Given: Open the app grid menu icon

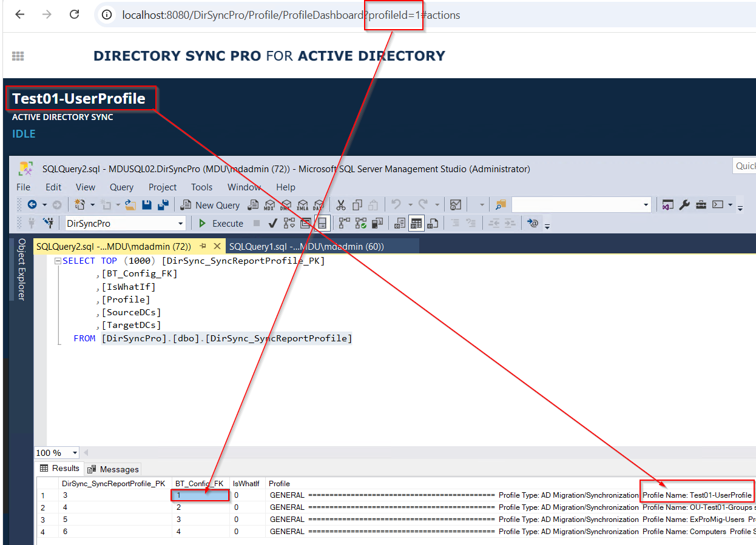Looking at the screenshot, I should pos(18,56).
